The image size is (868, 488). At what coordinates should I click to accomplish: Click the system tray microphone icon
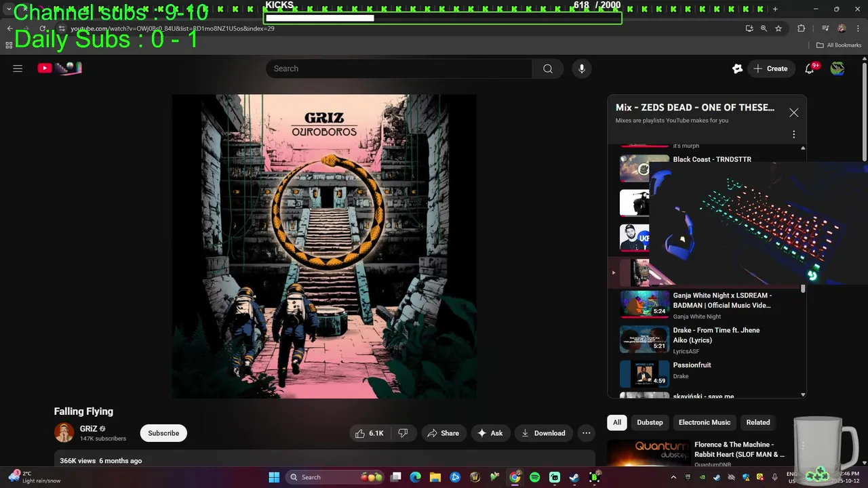(775, 477)
